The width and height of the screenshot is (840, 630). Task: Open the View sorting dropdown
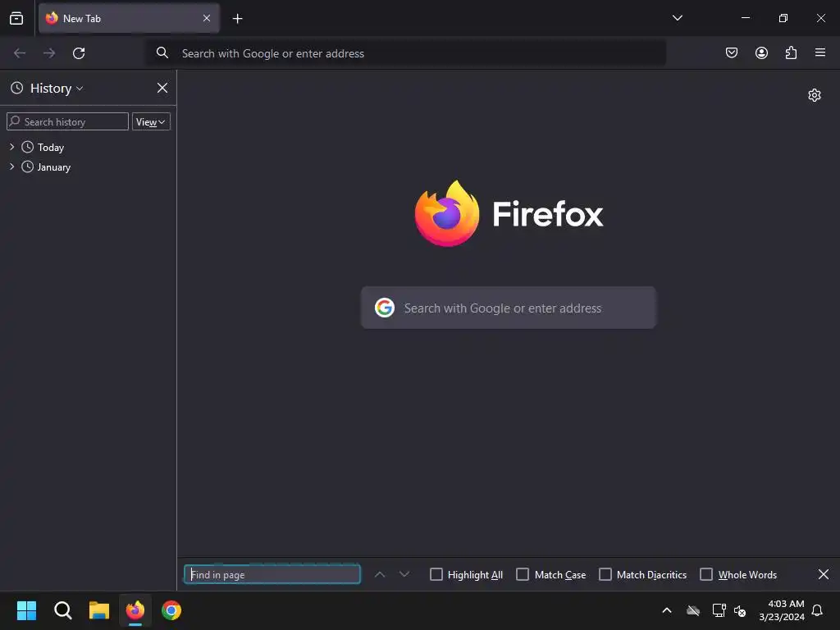click(x=151, y=121)
